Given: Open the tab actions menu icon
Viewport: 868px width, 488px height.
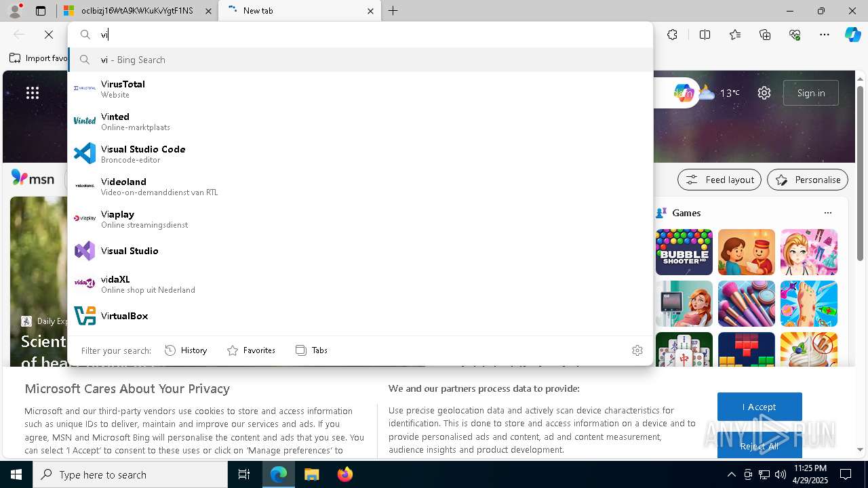Looking at the screenshot, I should coord(41,11).
